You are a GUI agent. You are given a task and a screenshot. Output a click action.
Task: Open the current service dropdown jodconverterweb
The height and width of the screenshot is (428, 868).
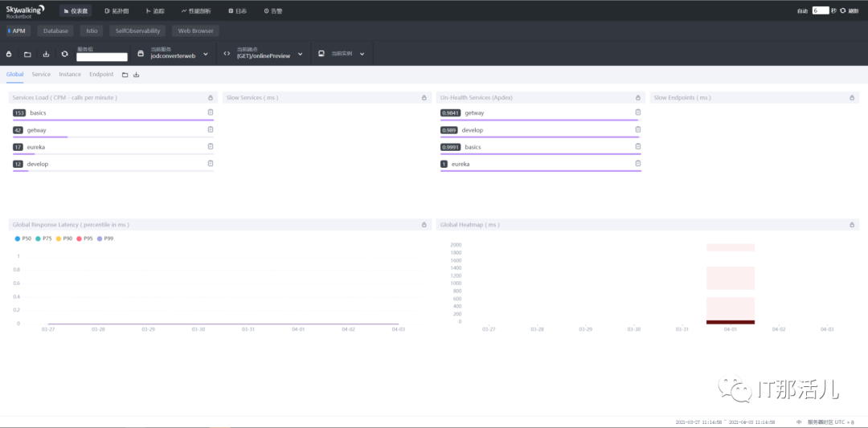[x=173, y=54]
